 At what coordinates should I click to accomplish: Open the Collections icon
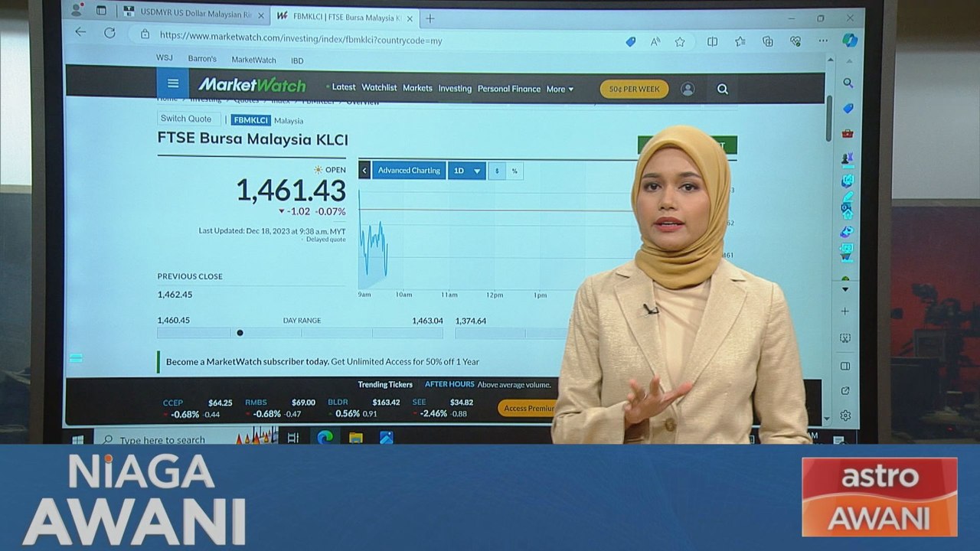[768, 42]
